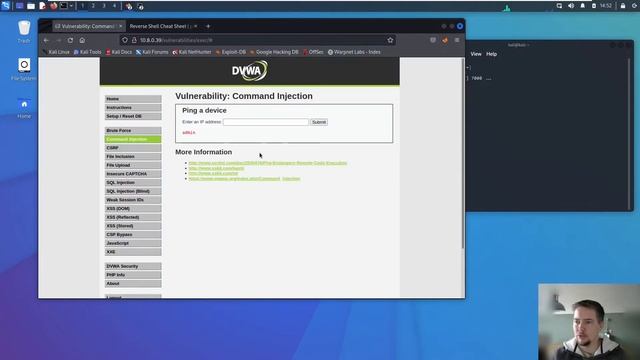Switch to workspace 3
The image size is (640, 360).
click(104, 6)
